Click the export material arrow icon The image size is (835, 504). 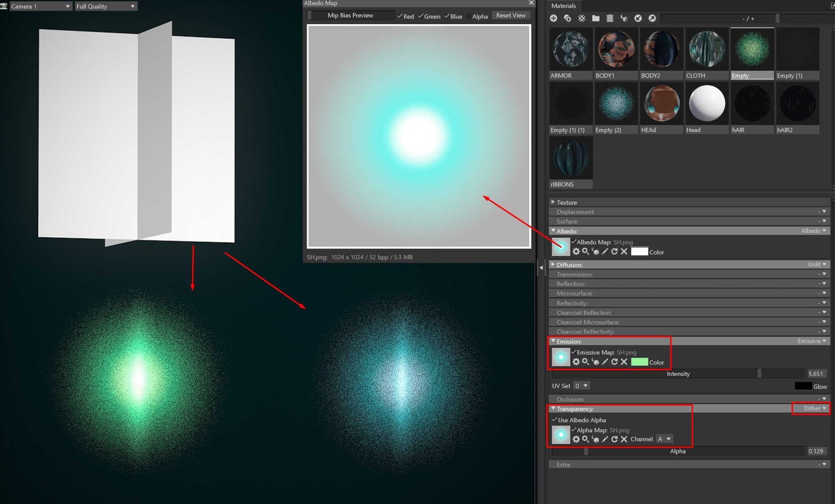click(x=652, y=18)
